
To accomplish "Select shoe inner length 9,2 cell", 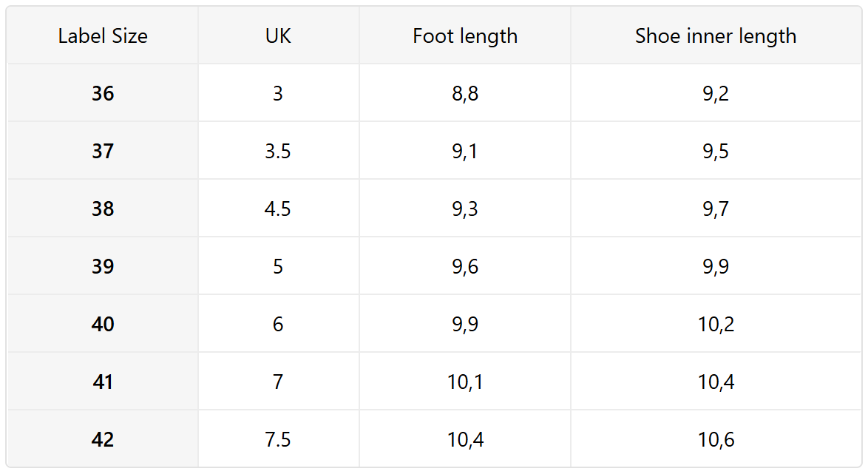I will pyautogui.click(x=716, y=94).
